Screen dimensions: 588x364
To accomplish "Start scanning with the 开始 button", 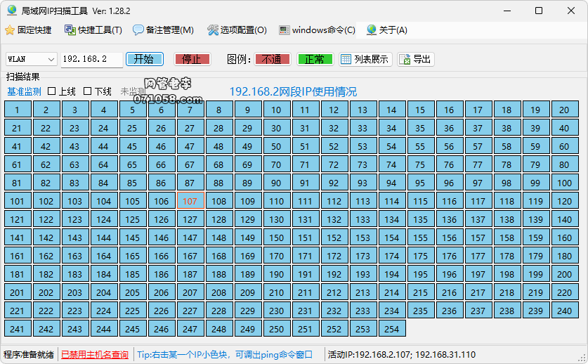I will (x=145, y=59).
